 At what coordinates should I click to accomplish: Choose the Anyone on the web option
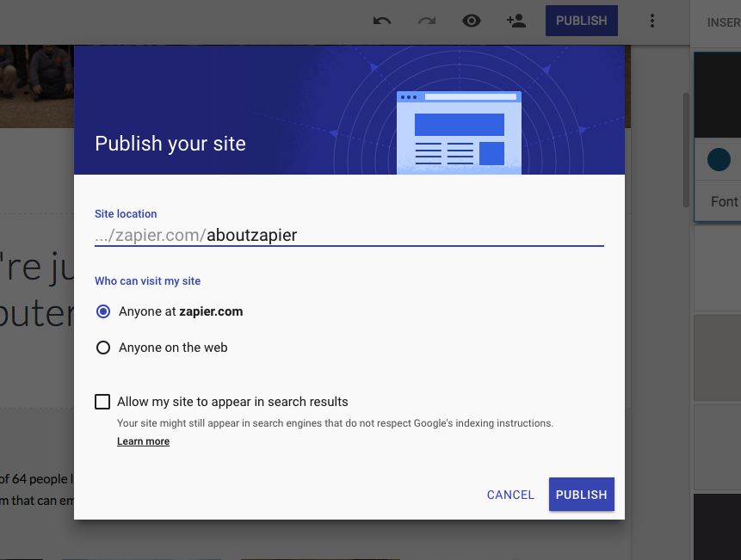point(103,348)
